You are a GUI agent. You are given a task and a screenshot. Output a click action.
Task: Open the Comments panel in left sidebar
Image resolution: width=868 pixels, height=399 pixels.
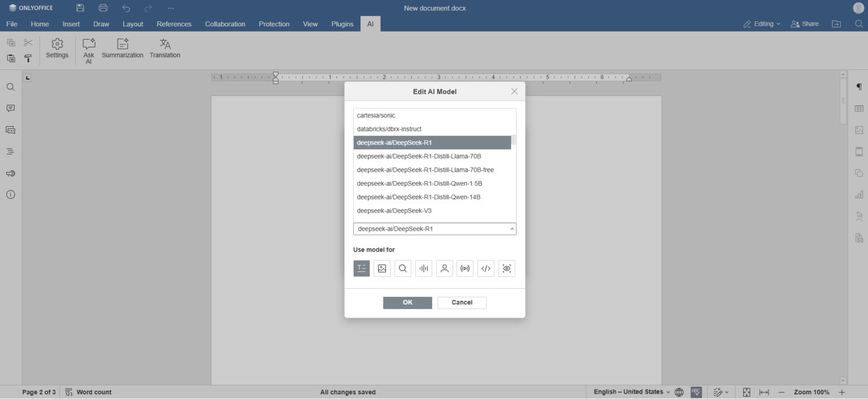point(10,109)
